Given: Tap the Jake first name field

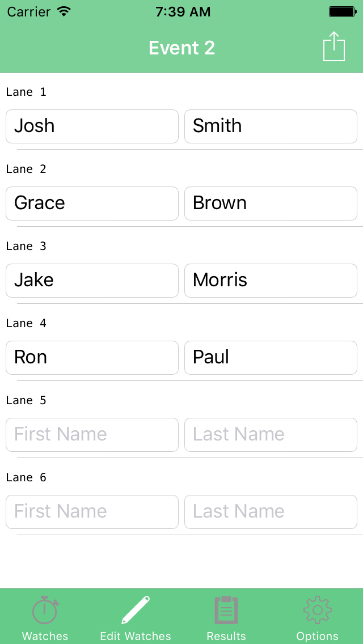Looking at the screenshot, I should pos(92,281).
